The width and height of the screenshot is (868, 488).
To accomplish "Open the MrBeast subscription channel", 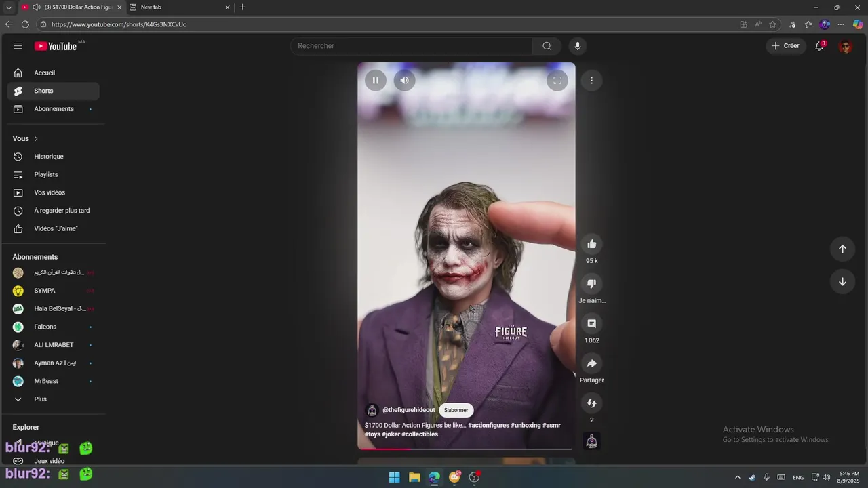I will 54,381.
